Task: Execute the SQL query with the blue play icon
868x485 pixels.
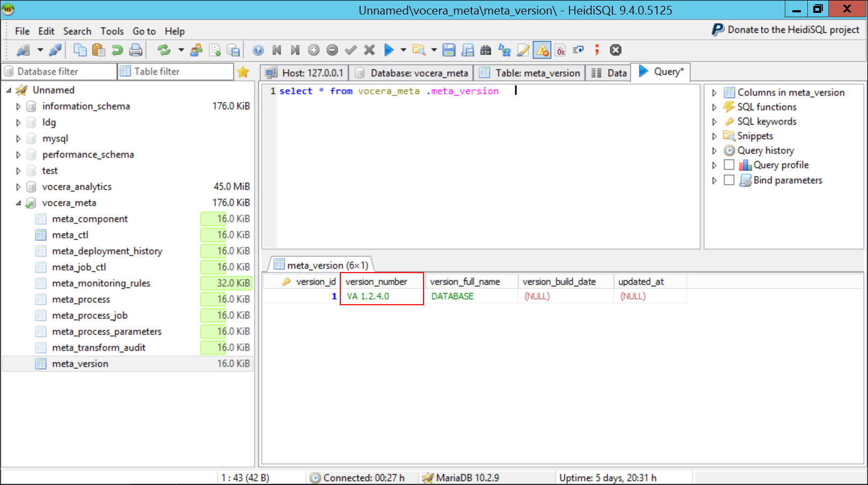Action: click(389, 49)
